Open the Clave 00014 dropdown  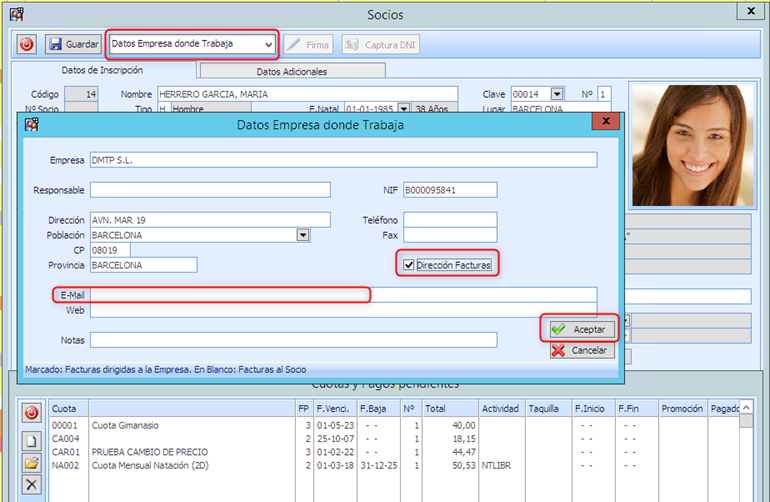coord(559,95)
